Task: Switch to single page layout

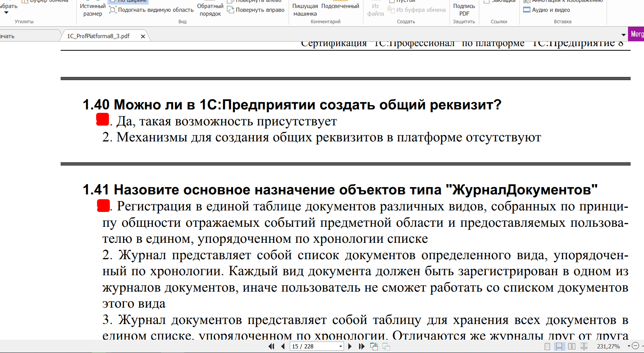Action: click(547, 346)
